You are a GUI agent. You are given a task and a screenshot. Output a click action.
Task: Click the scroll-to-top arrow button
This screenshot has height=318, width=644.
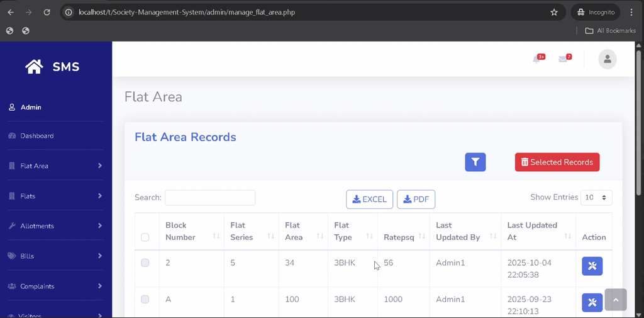(615, 300)
